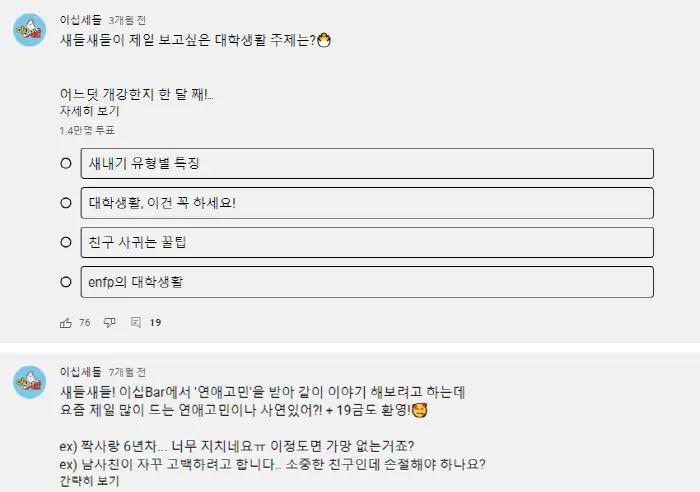
Task: Like the poll post with thumbs-up icon
Action: tap(66, 323)
